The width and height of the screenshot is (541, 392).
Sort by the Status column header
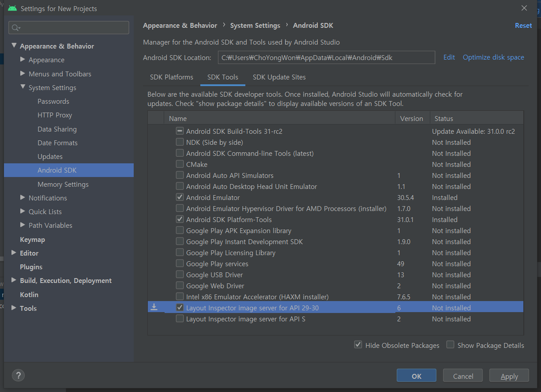477,118
